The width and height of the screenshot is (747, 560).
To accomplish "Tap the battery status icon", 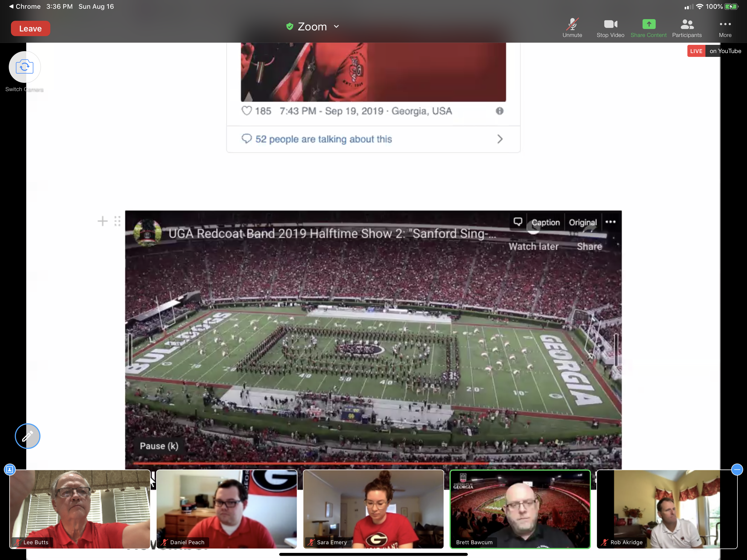I will 732,6.
